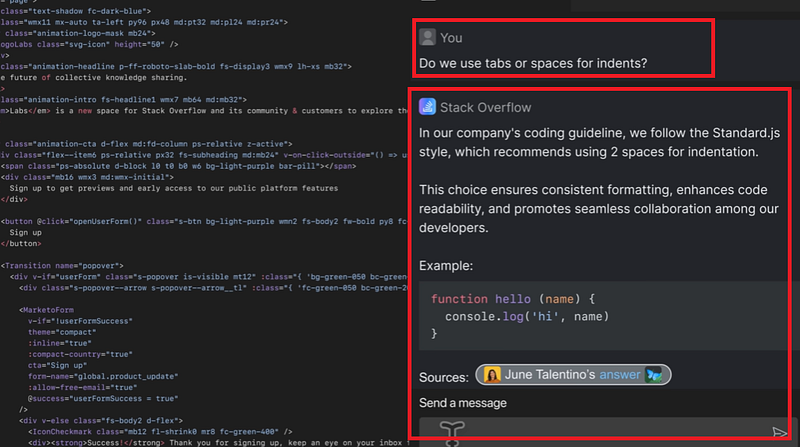Click the <IconCheckmark component line in editor
This screenshot has width=800, height=447.
pos(160,432)
